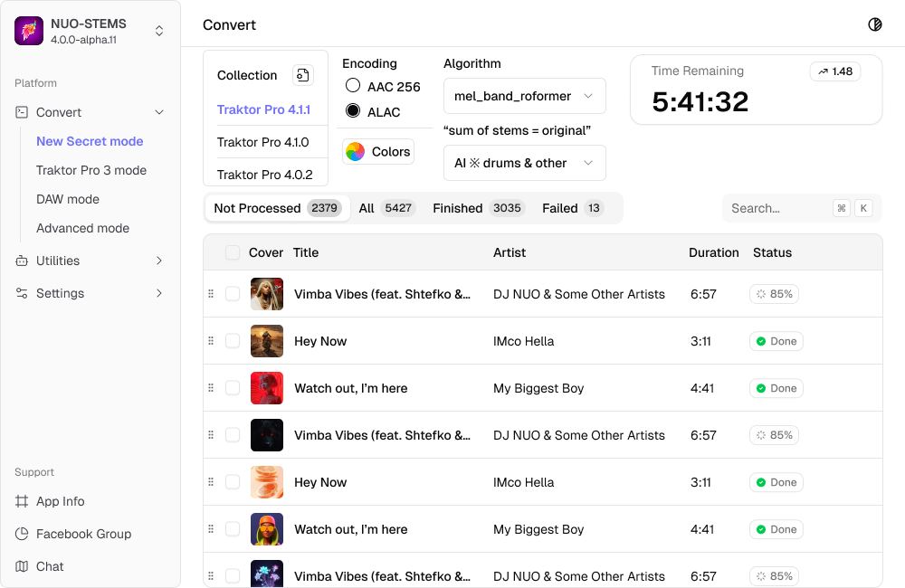Sort by the Artist column header
Viewport: 905px width, 588px height.
509,252
